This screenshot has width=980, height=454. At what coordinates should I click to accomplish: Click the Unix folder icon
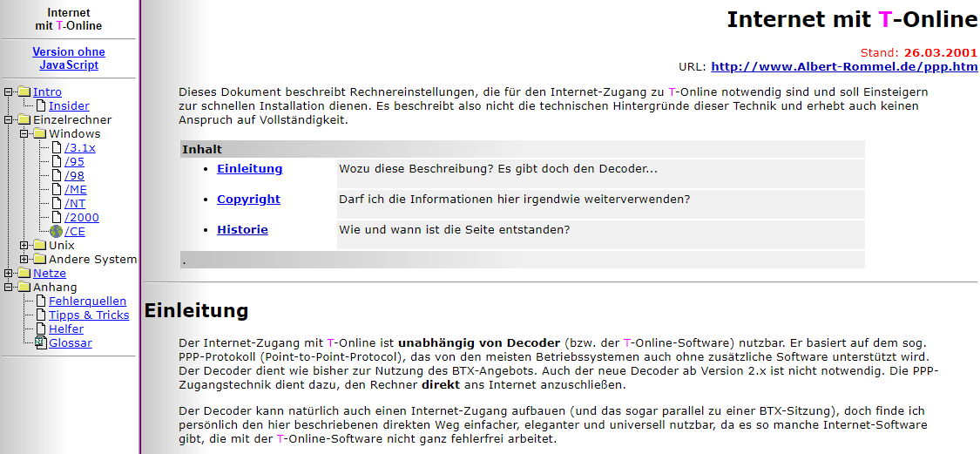point(39,246)
